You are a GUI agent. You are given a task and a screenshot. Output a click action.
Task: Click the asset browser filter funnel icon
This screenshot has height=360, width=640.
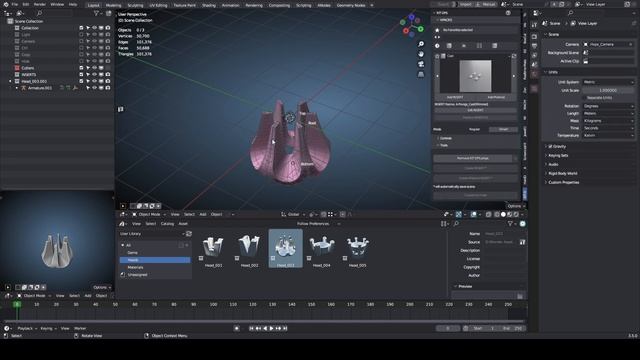click(510, 224)
